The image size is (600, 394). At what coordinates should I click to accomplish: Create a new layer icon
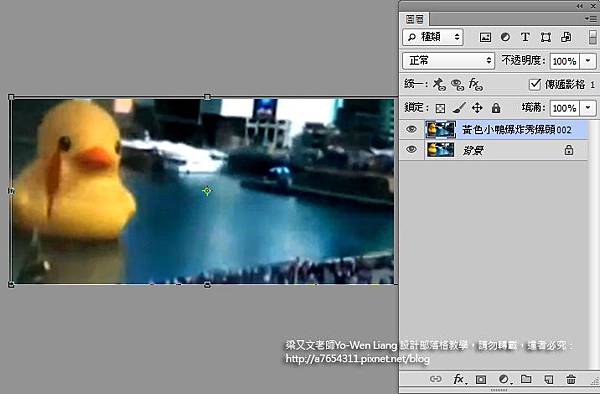point(549,379)
